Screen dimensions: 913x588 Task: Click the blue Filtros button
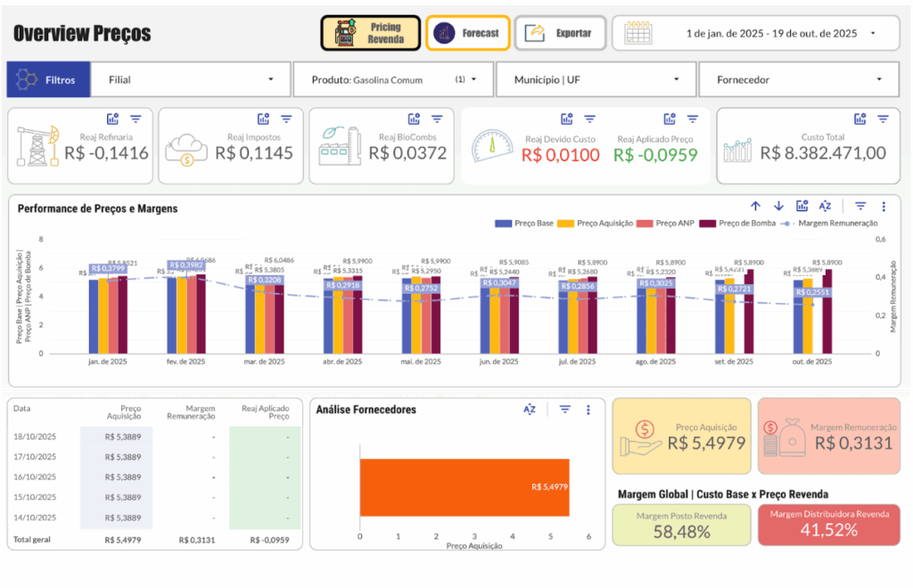click(x=48, y=79)
